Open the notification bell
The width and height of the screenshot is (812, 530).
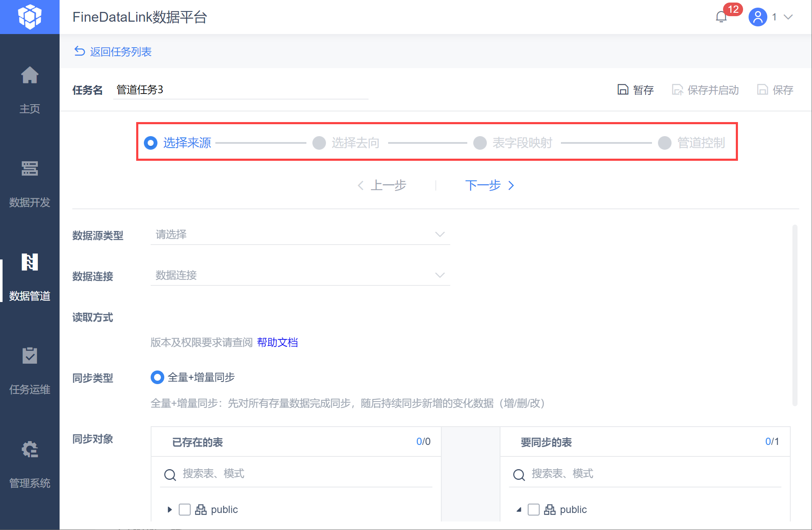pyautogui.click(x=721, y=17)
